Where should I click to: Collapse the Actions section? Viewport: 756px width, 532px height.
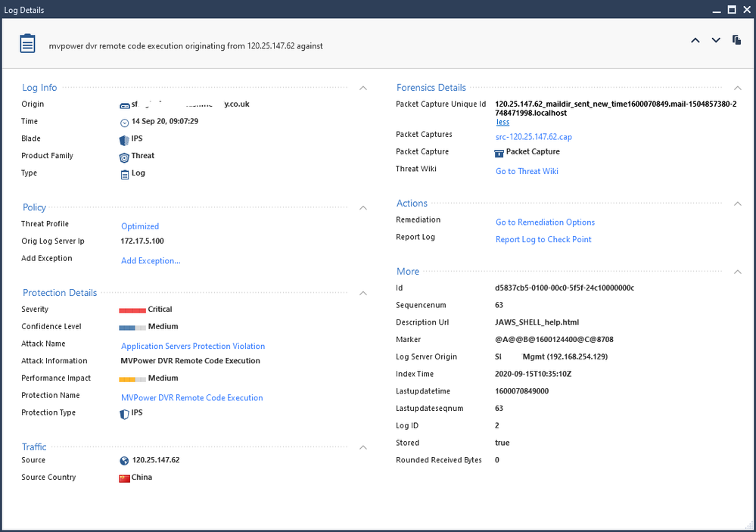coord(738,204)
